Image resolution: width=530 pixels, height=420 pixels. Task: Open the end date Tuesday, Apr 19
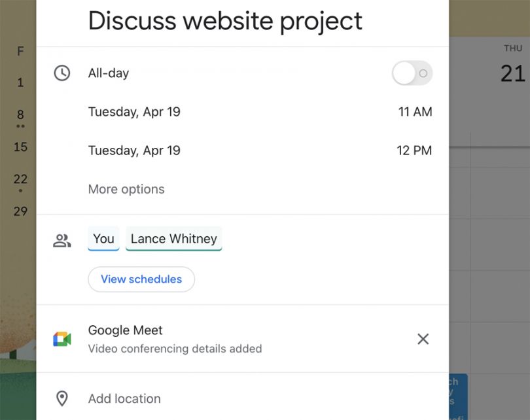click(x=134, y=150)
